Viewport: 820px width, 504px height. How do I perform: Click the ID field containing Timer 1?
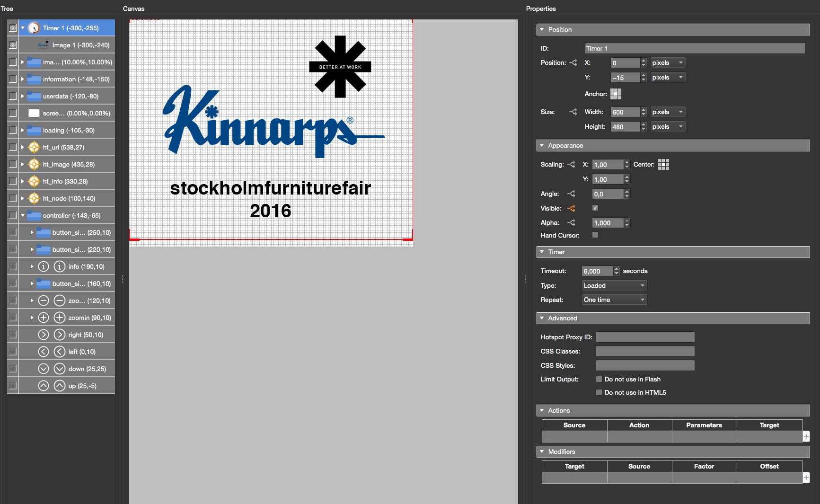695,48
